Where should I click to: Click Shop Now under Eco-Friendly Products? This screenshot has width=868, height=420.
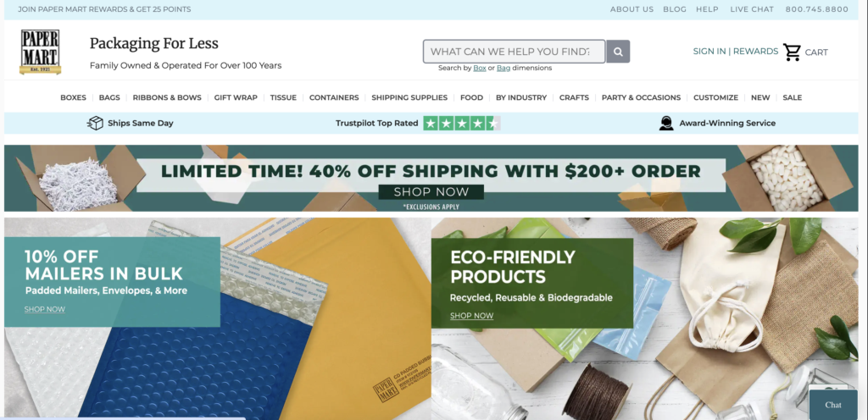tap(471, 316)
